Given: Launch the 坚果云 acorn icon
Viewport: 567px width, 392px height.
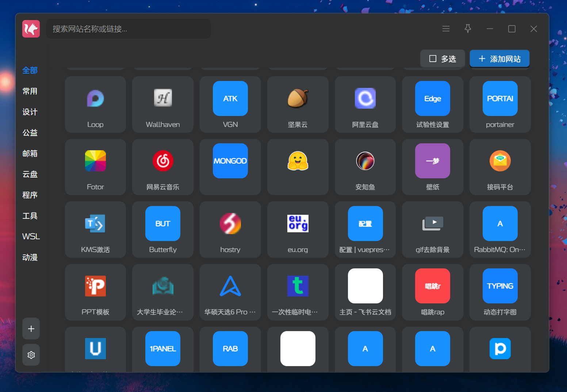Looking at the screenshot, I should (x=298, y=98).
